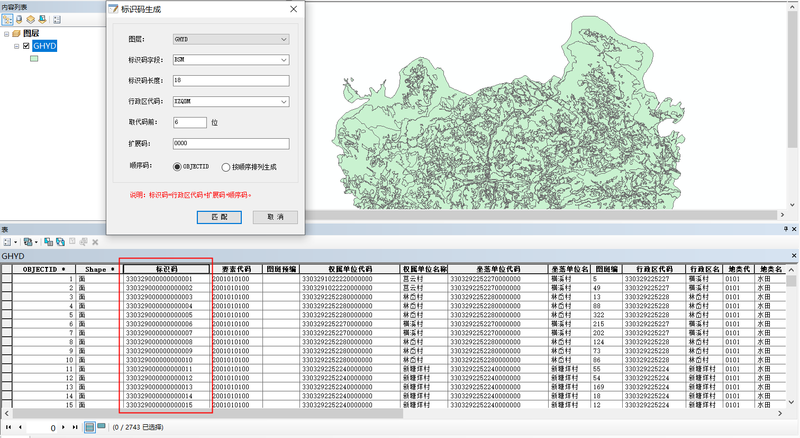Go to previous record in table

pyautogui.click(x=20, y=427)
